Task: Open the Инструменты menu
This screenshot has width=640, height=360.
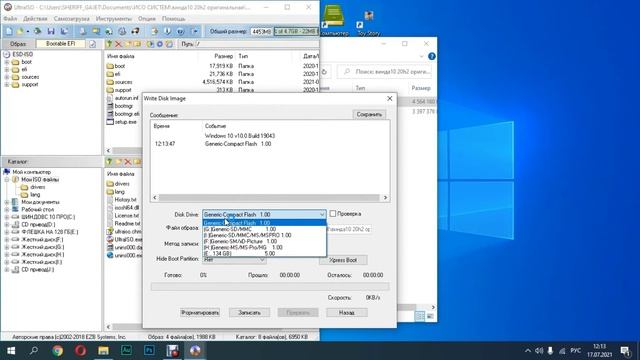Action: 113,19
